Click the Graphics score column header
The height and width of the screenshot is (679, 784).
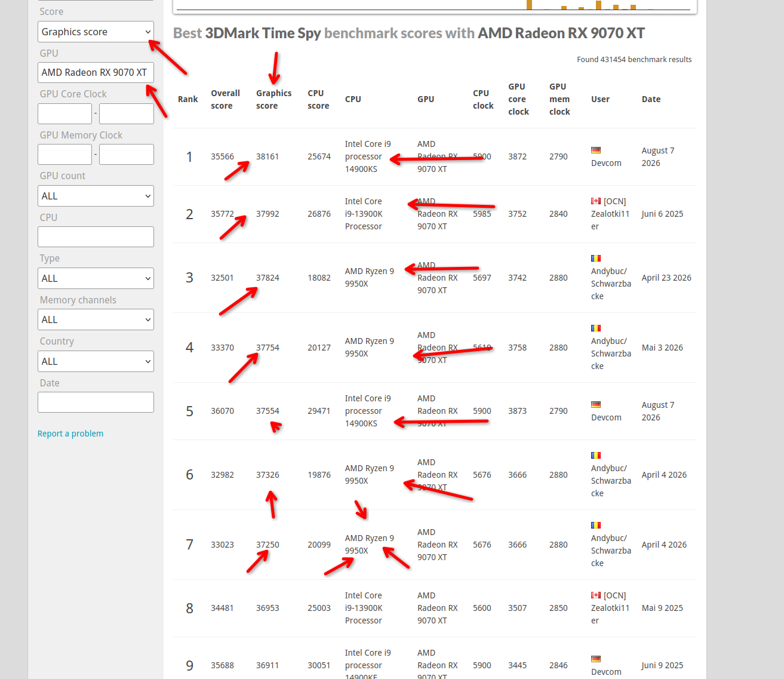pyautogui.click(x=274, y=99)
